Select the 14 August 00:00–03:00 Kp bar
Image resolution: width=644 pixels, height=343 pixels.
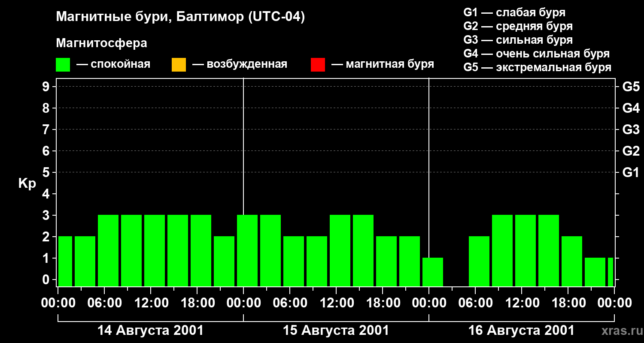65,261
